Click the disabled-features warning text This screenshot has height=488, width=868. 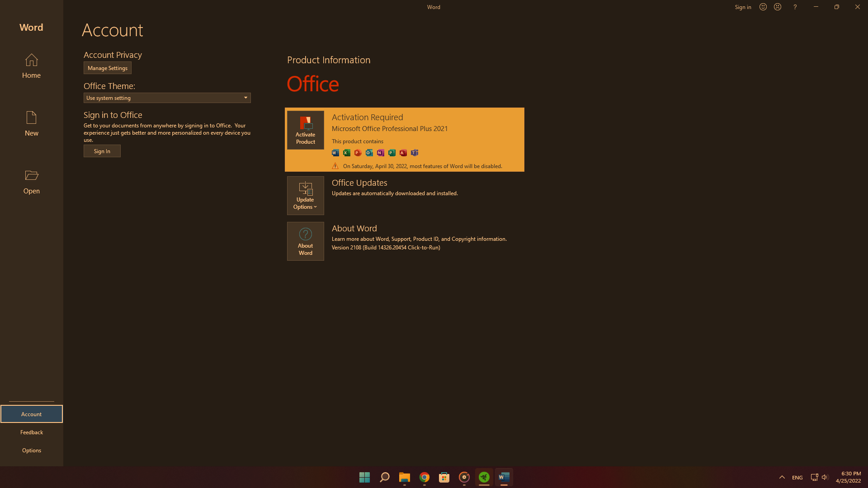click(x=423, y=166)
